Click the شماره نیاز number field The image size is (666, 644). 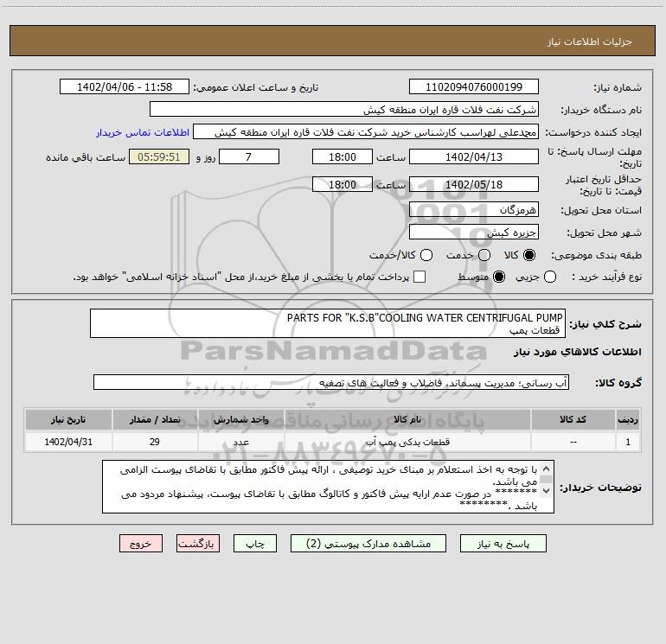474,86
